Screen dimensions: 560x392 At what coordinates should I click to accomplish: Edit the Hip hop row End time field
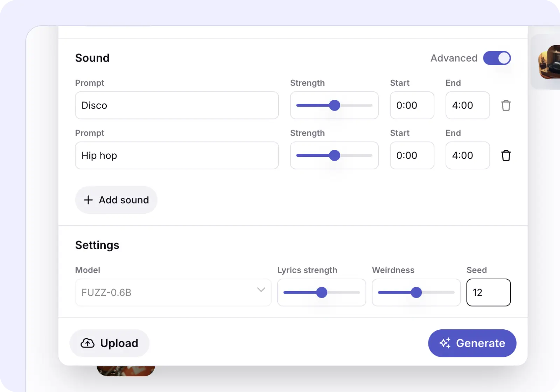pyautogui.click(x=468, y=155)
